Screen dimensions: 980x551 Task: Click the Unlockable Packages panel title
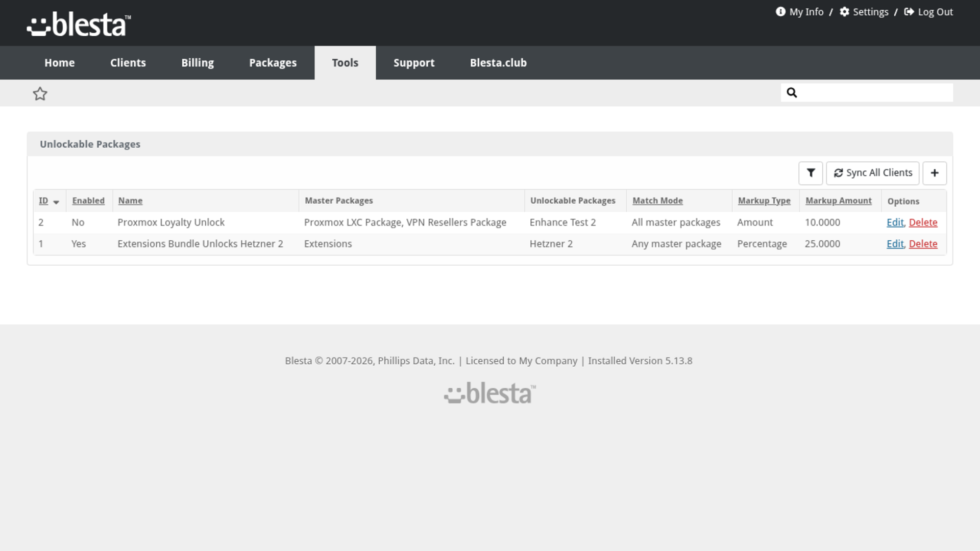(x=90, y=144)
